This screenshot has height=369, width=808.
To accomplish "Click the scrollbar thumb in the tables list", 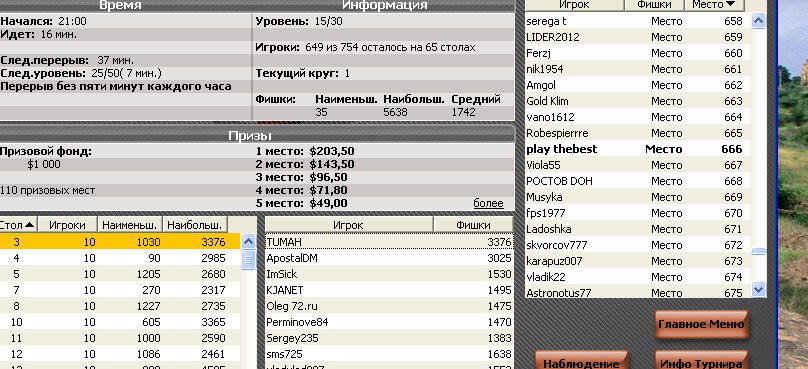I will tap(248, 259).
